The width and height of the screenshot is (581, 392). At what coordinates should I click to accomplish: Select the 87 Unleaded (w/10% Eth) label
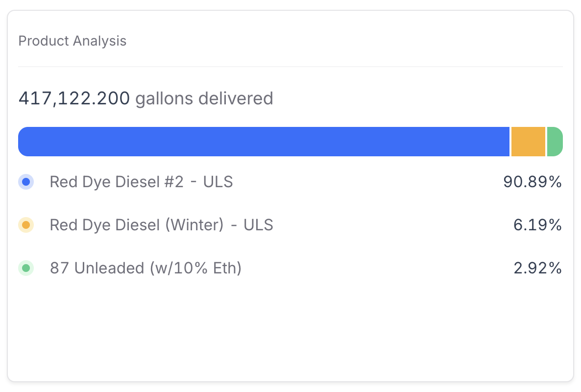click(x=145, y=269)
